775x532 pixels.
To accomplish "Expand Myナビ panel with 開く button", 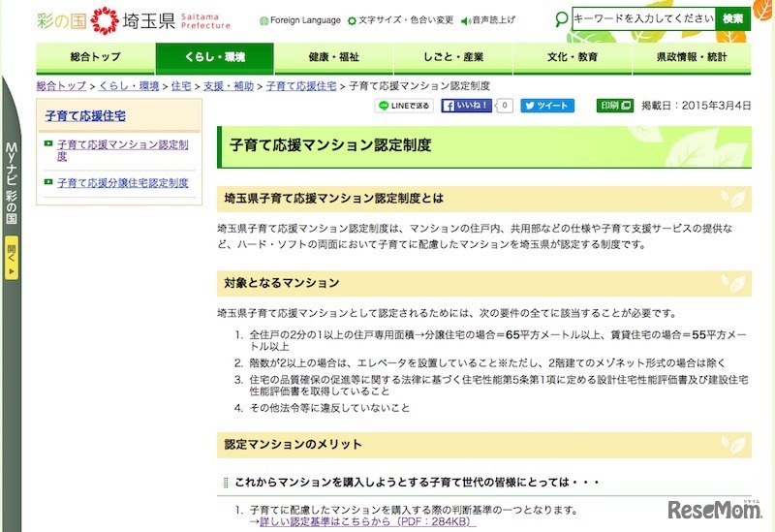I will (x=12, y=258).
